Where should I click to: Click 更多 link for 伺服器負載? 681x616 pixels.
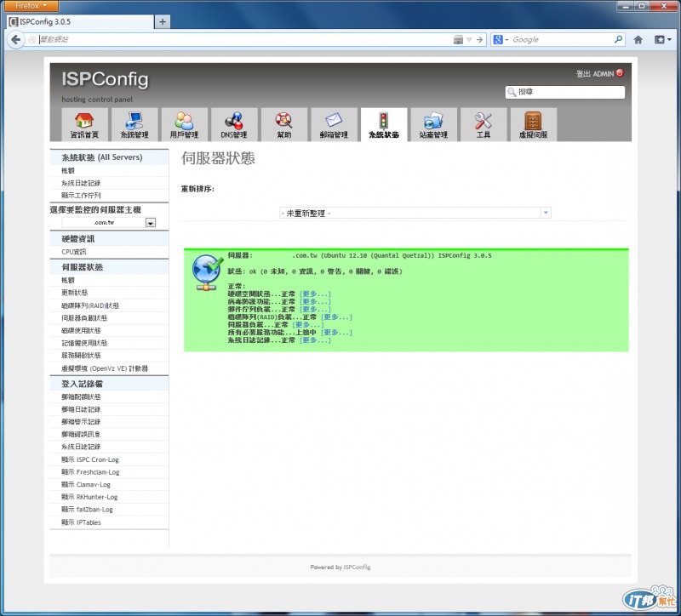pos(308,325)
